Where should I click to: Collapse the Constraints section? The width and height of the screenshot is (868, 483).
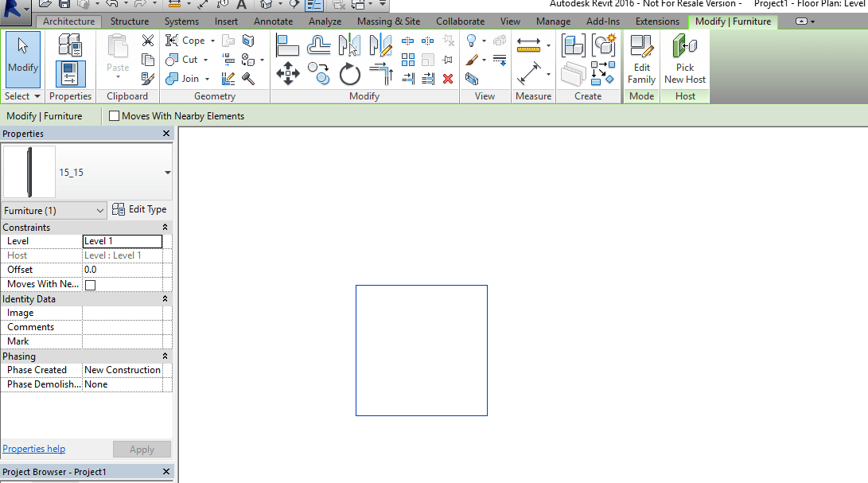click(x=165, y=227)
